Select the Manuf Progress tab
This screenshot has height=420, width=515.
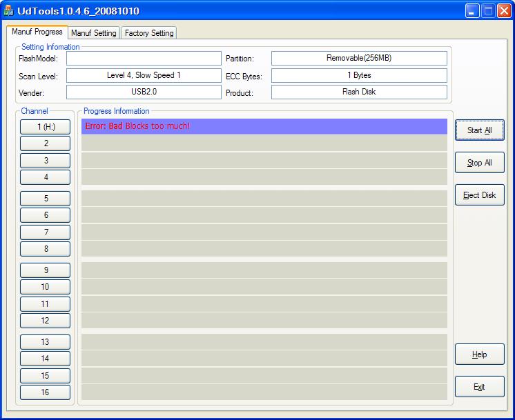(37, 32)
